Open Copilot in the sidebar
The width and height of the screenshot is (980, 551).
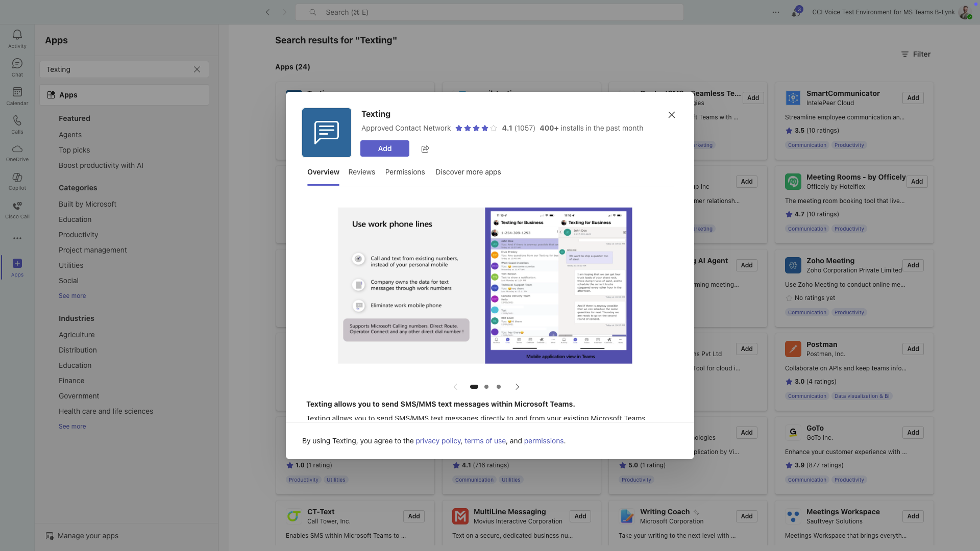[17, 181]
